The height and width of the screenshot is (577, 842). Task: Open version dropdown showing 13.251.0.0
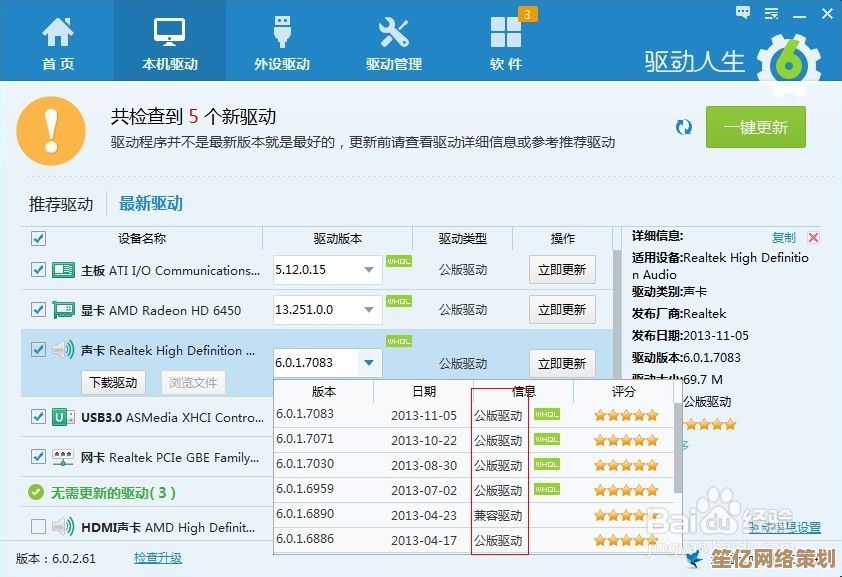point(328,310)
